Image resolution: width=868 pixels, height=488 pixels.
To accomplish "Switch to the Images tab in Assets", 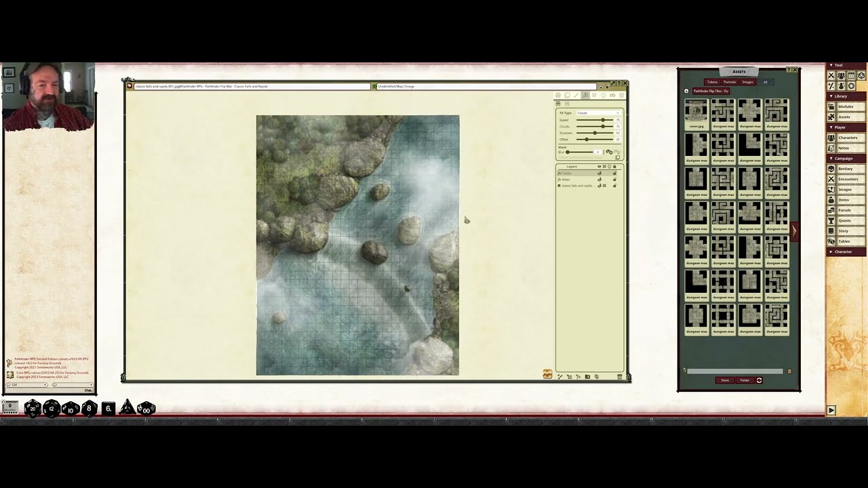I will click(747, 82).
